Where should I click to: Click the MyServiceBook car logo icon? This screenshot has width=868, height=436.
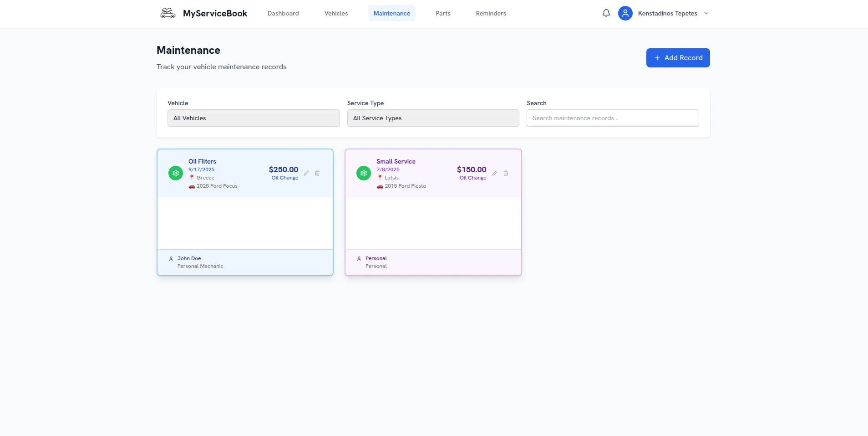pos(168,13)
